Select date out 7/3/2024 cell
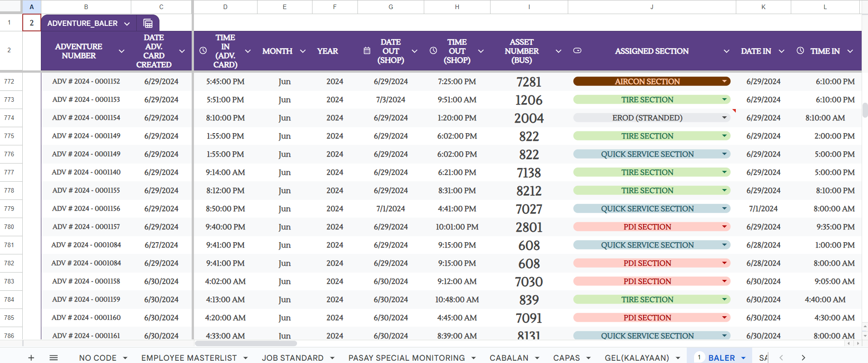The image size is (868, 363). coord(391,99)
